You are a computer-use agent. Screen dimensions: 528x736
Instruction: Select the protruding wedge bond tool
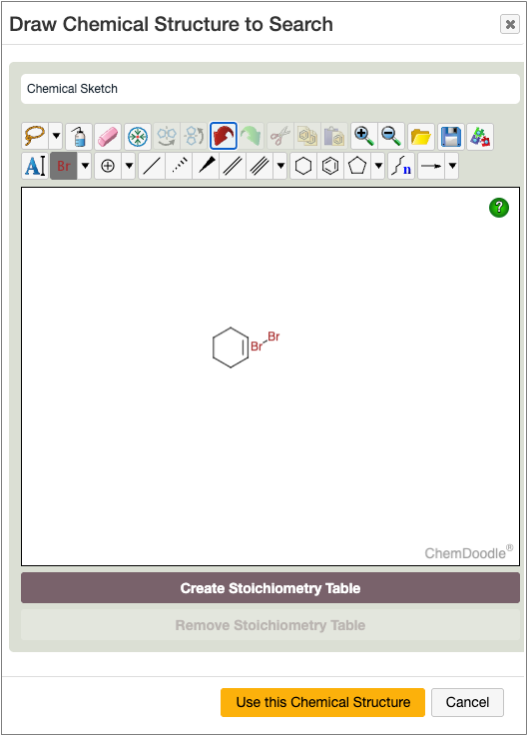[x=206, y=166]
